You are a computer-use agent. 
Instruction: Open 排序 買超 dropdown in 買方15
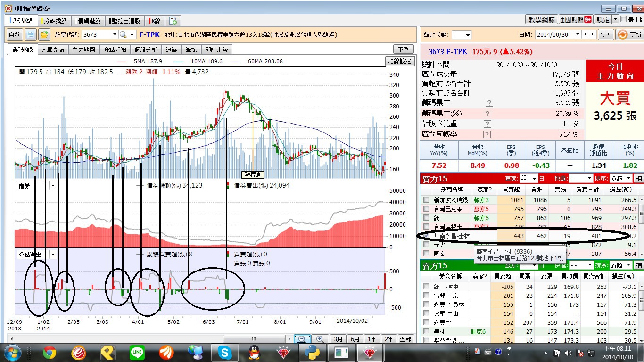tap(629, 179)
